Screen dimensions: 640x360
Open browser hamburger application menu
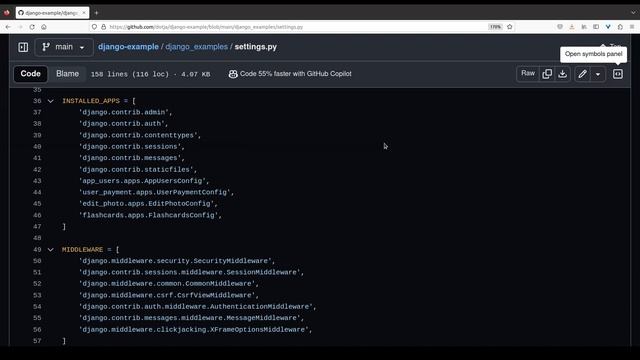[x=632, y=27]
